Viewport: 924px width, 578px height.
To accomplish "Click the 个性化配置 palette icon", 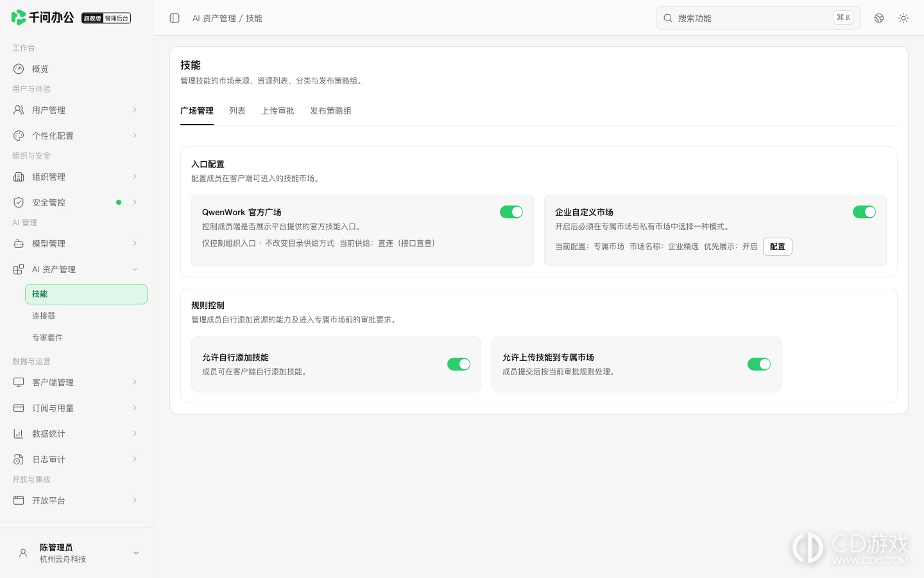I will 19,136.
